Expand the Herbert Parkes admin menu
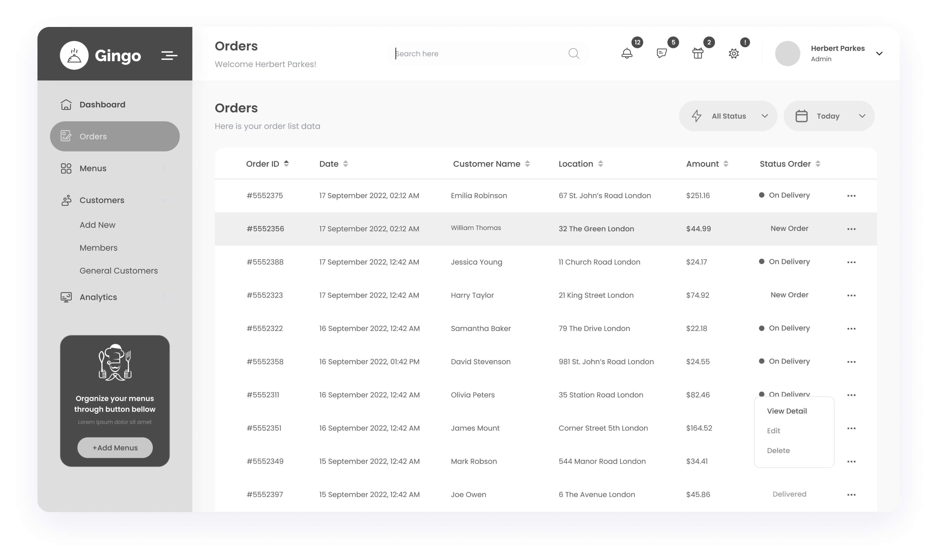This screenshot has height=560, width=937. [x=880, y=53]
